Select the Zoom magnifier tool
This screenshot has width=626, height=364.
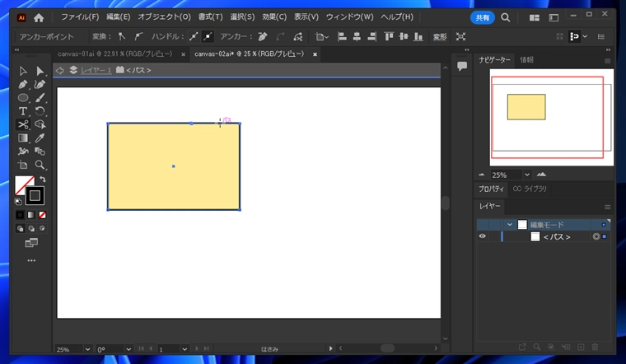(x=40, y=165)
